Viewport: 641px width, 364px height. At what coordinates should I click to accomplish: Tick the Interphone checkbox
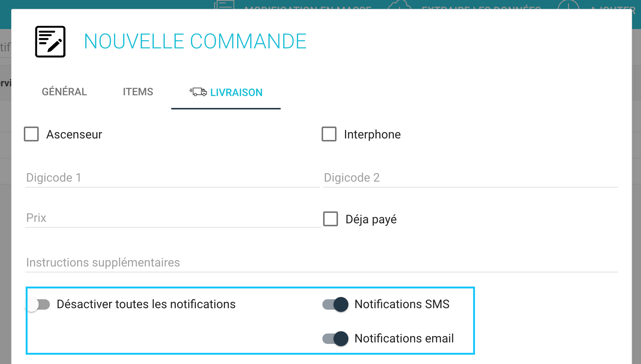[x=329, y=134]
